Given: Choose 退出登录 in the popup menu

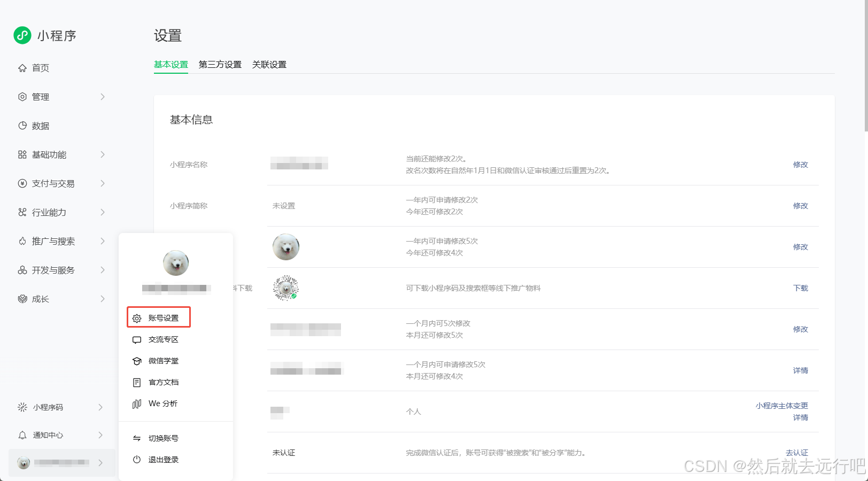Looking at the screenshot, I should [x=164, y=460].
